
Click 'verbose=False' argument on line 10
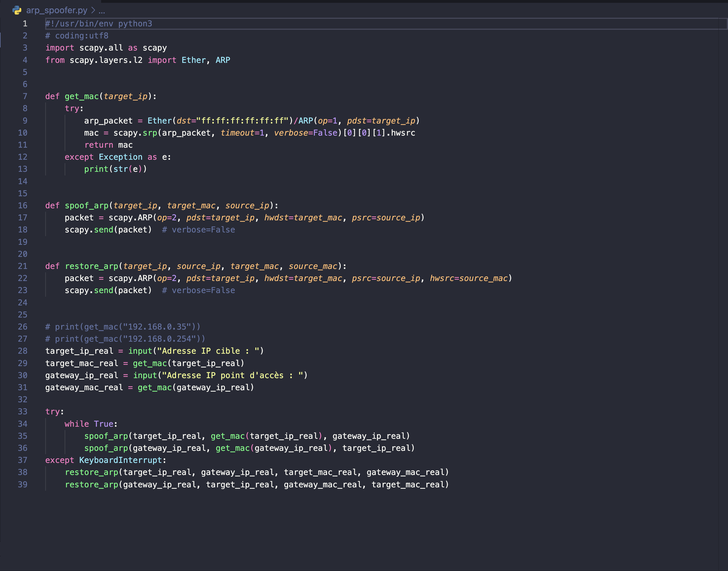click(x=306, y=133)
